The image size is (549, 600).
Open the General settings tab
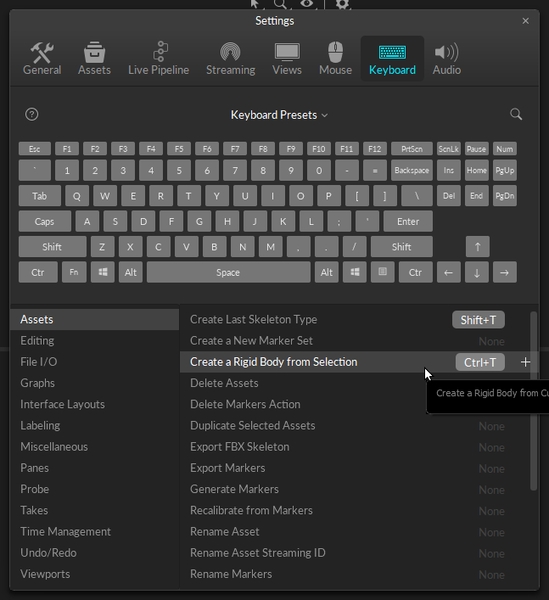(42, 59)
